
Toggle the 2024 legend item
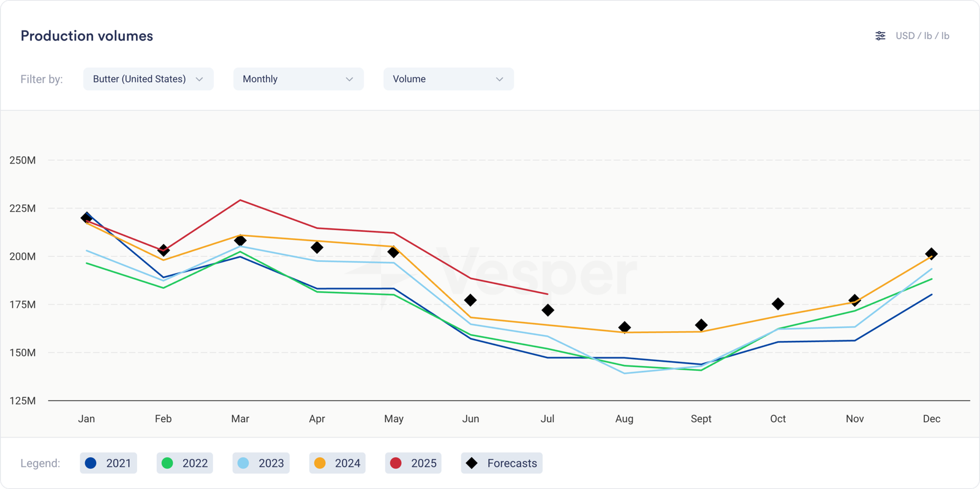tap(337, 463)
